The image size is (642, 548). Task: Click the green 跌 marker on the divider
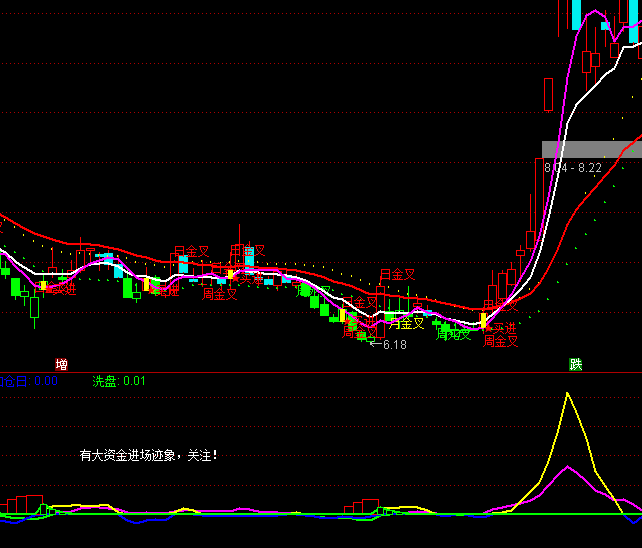click(576, 364)
